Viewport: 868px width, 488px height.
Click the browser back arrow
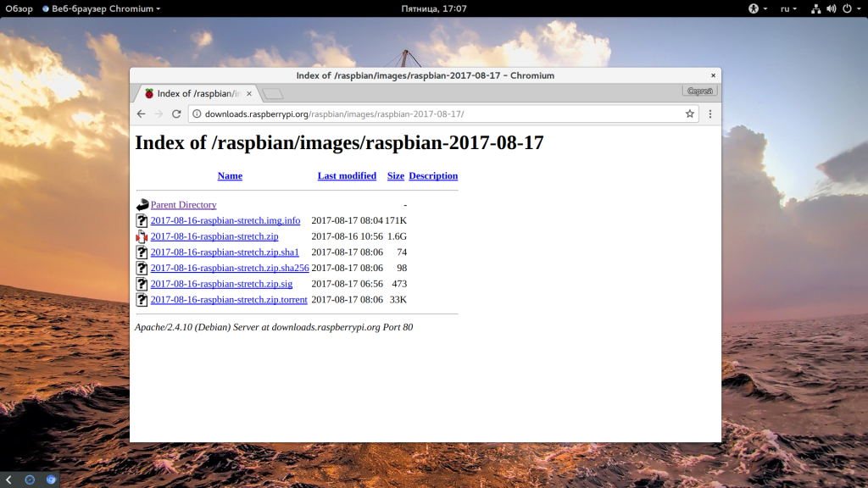(142, 114)
